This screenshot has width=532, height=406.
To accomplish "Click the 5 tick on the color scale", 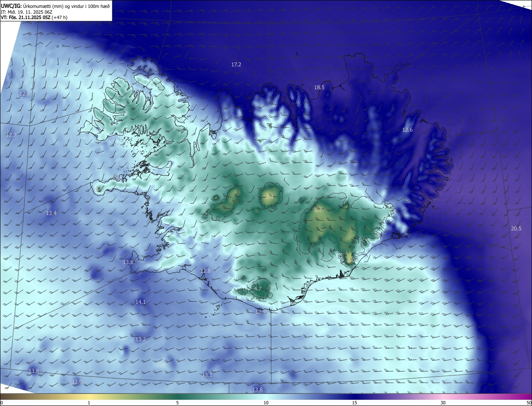I will tap(177, 403).
